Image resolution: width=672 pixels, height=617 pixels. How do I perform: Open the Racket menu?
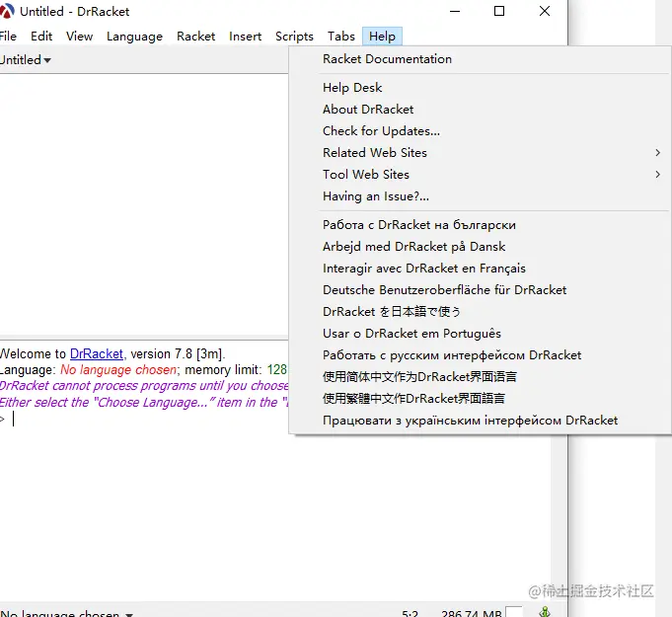tap(195, 37)
